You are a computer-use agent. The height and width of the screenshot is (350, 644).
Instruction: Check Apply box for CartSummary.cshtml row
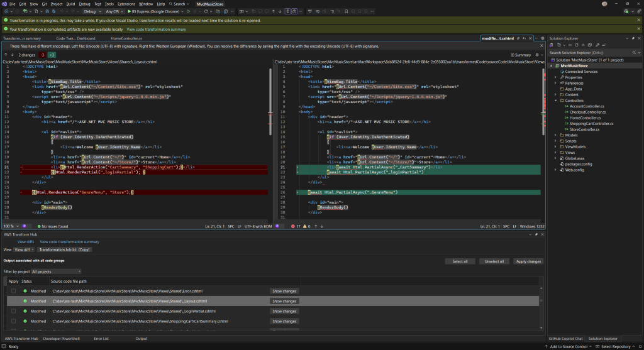pyautogui.click(x=14, y=321)
